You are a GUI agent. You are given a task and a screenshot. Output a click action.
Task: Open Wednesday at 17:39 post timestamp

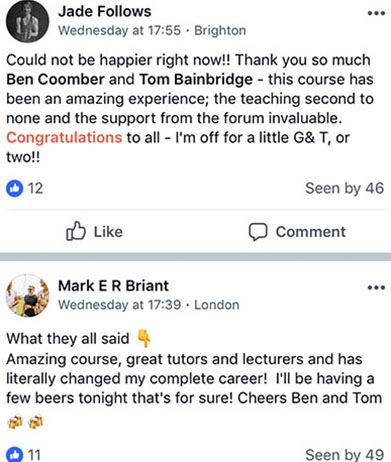click(119, 305)
